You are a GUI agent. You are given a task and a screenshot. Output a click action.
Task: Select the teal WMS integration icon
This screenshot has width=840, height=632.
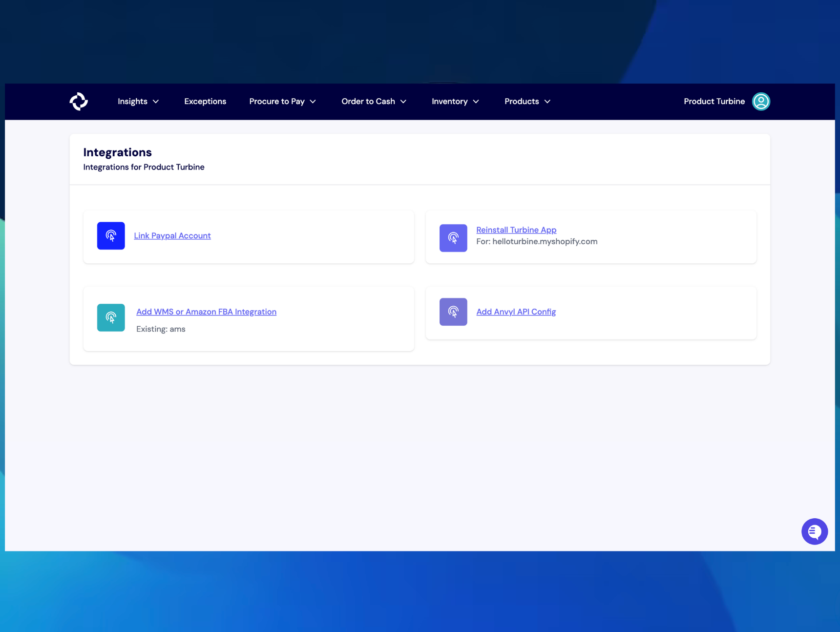(111, 317)
